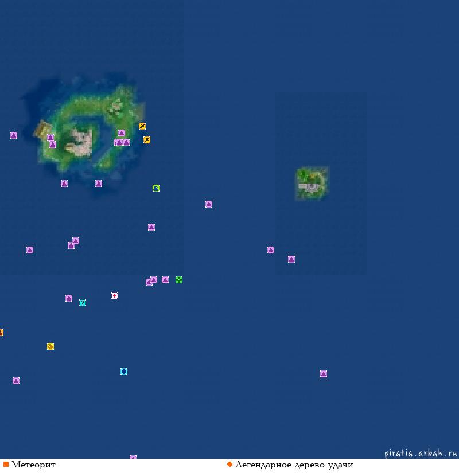459x476 pixels.
Task: Click the stone town on the big island
Action: point(80,142)
